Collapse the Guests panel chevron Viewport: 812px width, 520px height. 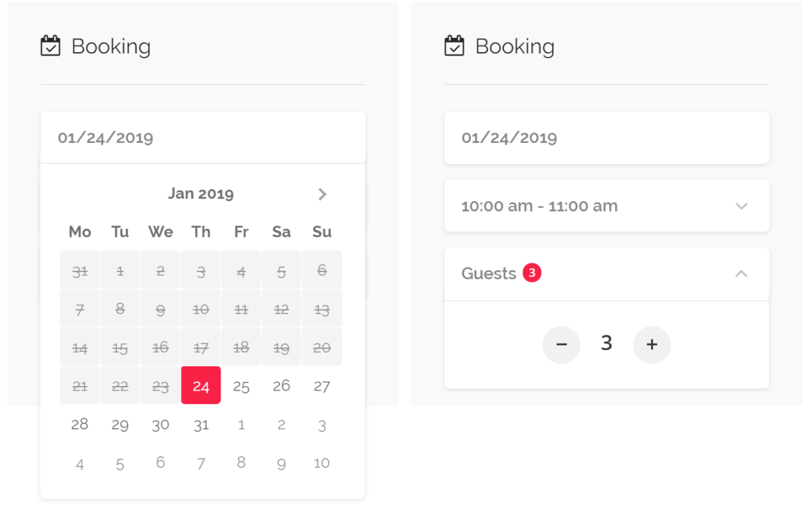(741, 274)
